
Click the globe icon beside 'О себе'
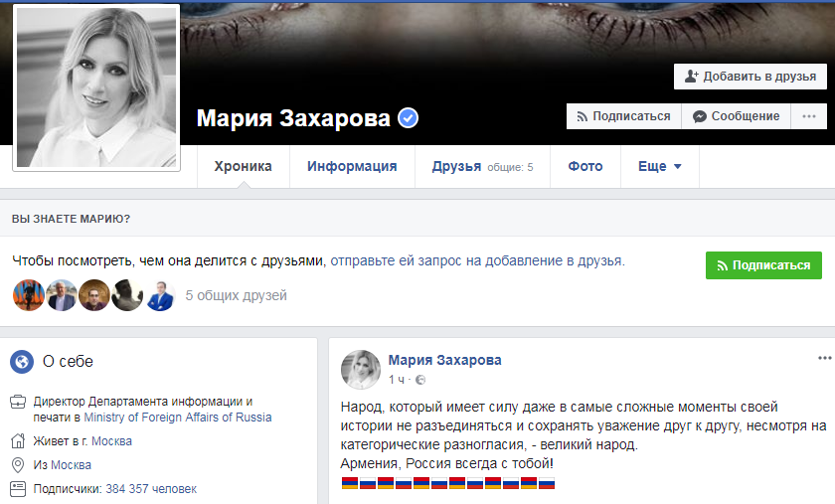pos(22,362)
